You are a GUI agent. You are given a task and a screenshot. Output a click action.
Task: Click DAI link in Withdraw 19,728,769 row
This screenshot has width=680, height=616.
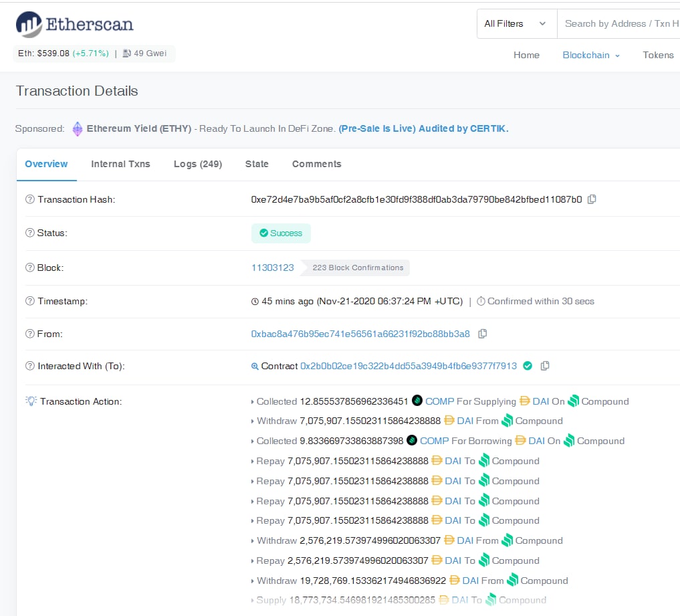pos(471,581)
